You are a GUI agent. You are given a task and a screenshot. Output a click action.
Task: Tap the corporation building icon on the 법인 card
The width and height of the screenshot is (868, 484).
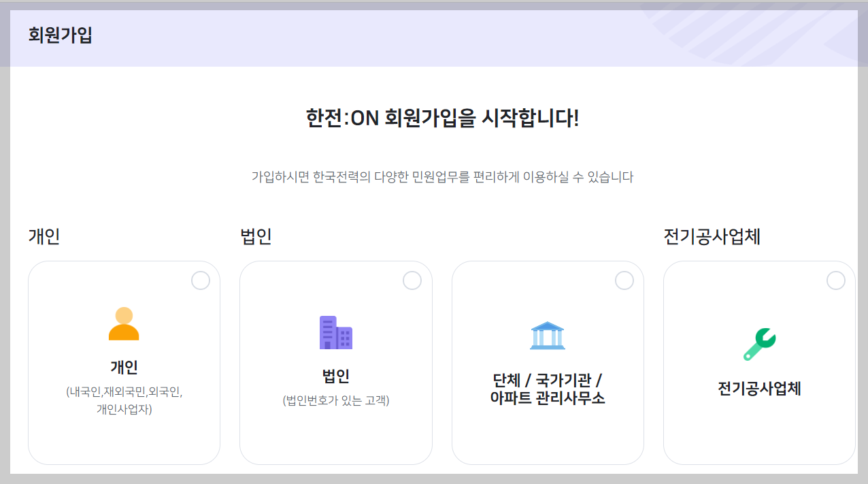click(336, 333)
